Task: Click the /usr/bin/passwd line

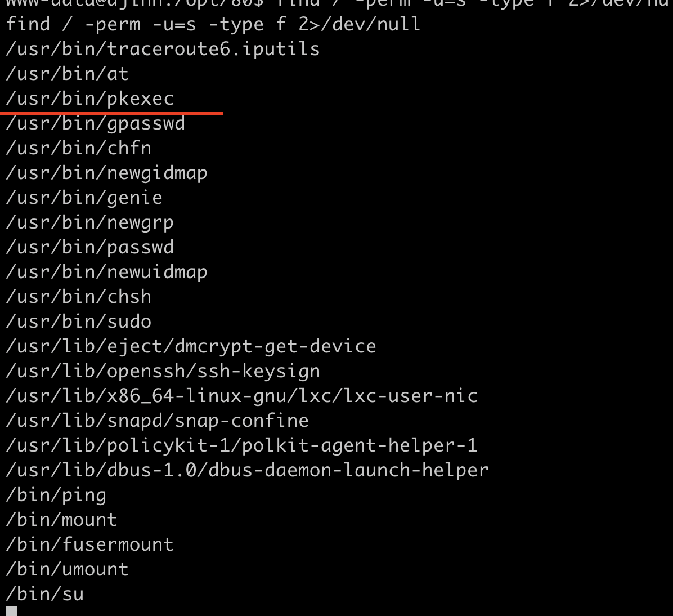Action: tap(89, 247)
